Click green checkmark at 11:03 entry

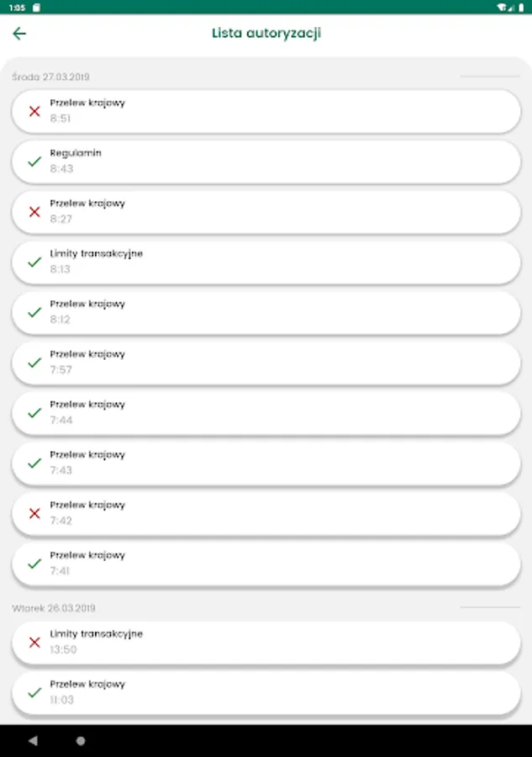(34, 692)
